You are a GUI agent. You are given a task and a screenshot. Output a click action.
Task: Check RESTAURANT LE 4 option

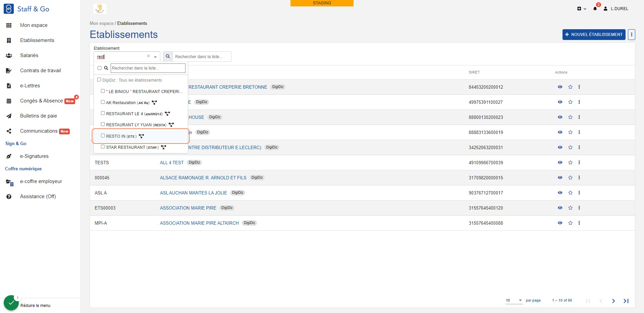click(103, 113)
